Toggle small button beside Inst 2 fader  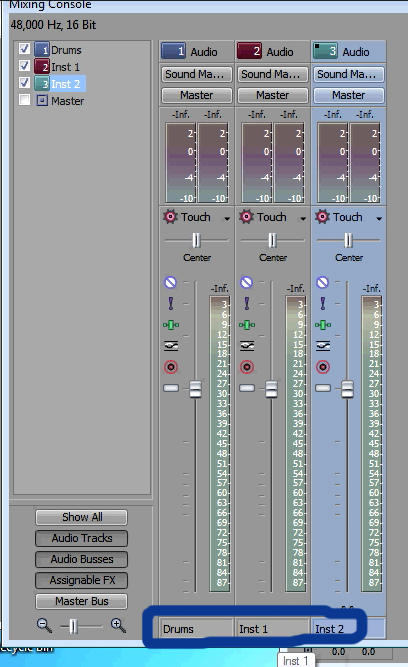(323, 388)
